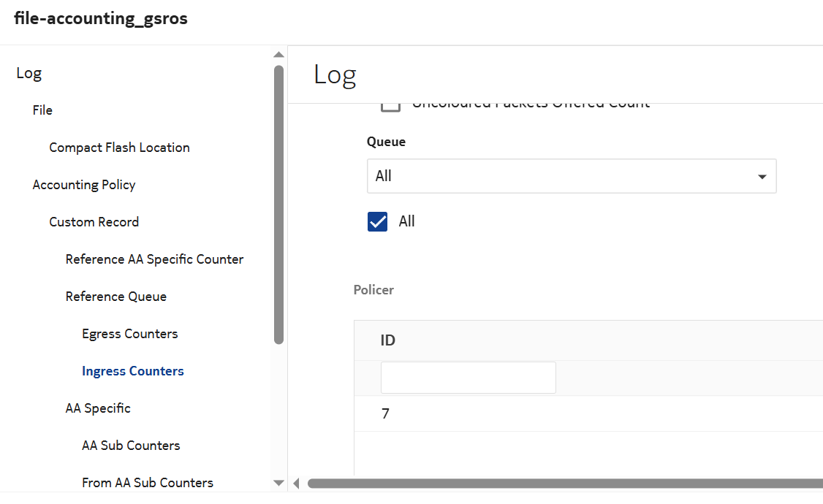Go to Accounting Policy section

84,185
